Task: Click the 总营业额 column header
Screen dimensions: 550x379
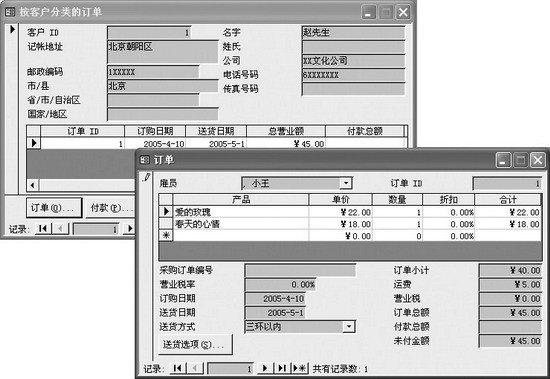Action: [x=286, y=131]
